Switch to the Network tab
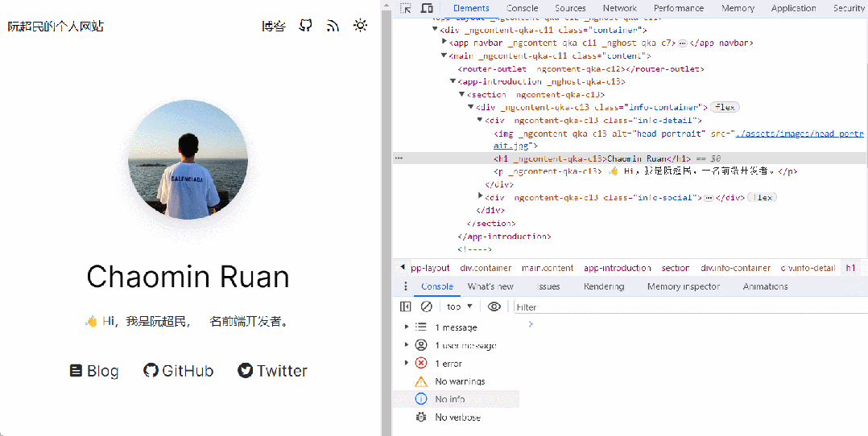This screenshot has height=436, width=868. pos(620,8)
